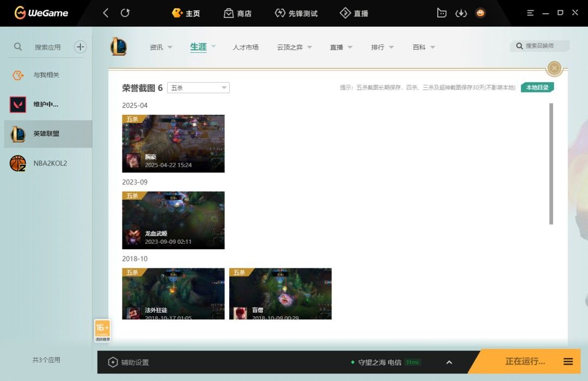
Task: Select Valorant 维护中 in sidebar
Action: (48, 105)
